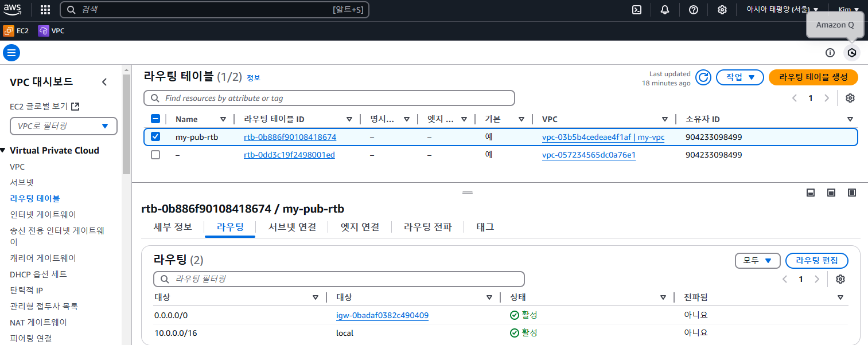This screenshot has width=868, height=345.
Task: Open 인터넷 게이트웨이 in the sidebar
Action: (x=43, y=214)
